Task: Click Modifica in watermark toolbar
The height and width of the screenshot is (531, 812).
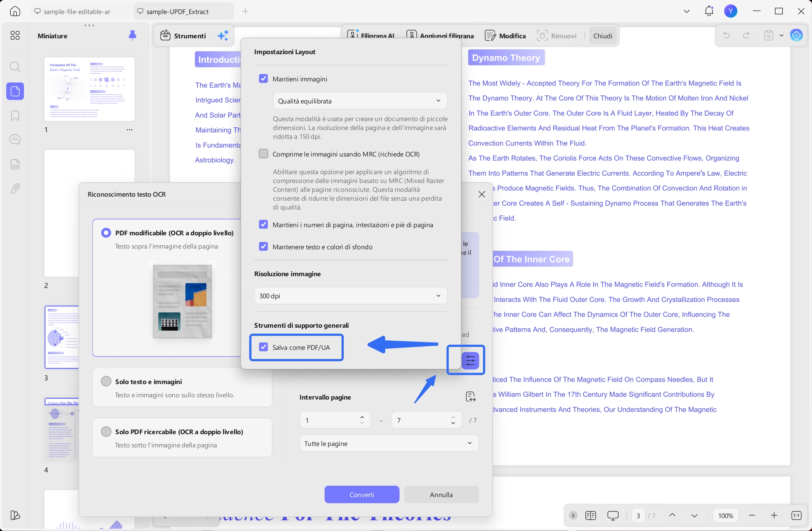Action: 505,36
